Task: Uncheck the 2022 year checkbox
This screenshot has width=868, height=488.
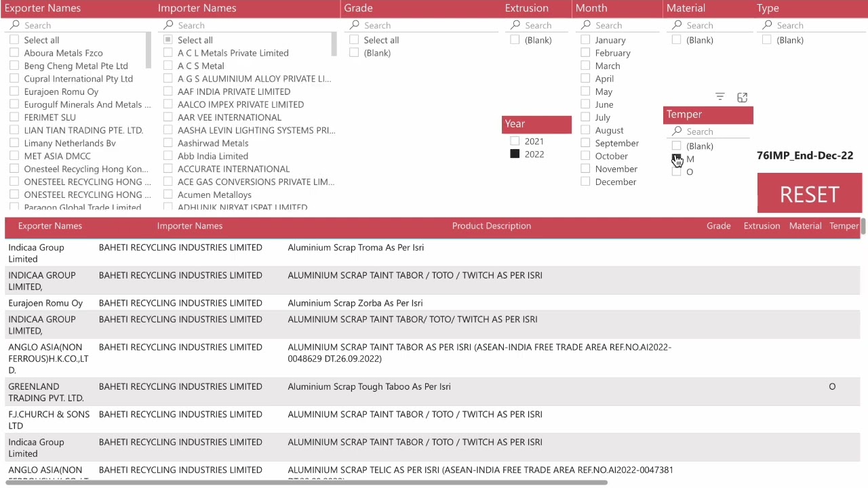Action: tap(515, 154)
